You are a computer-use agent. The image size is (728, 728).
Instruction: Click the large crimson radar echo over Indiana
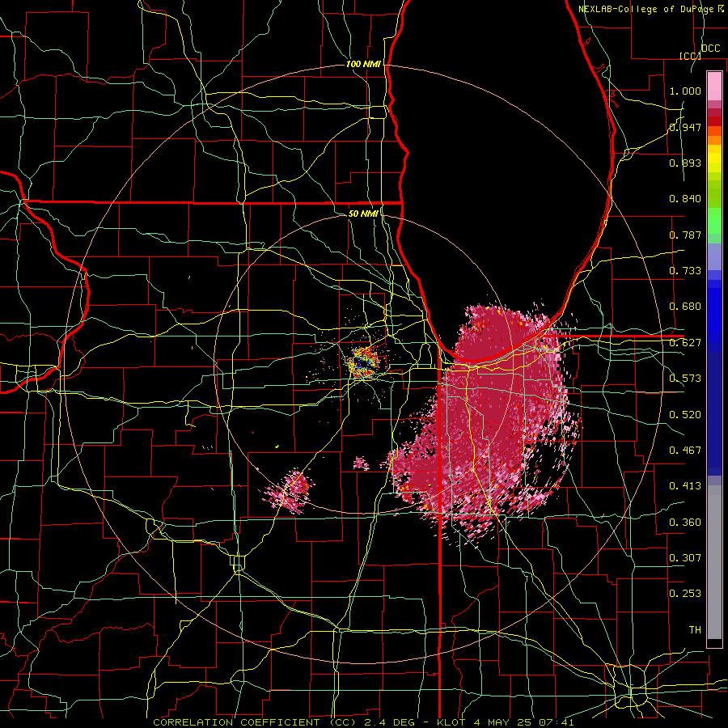483,422
